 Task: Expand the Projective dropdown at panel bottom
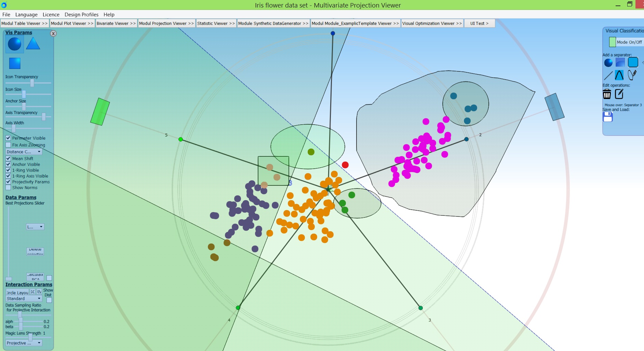click(23, 343)
